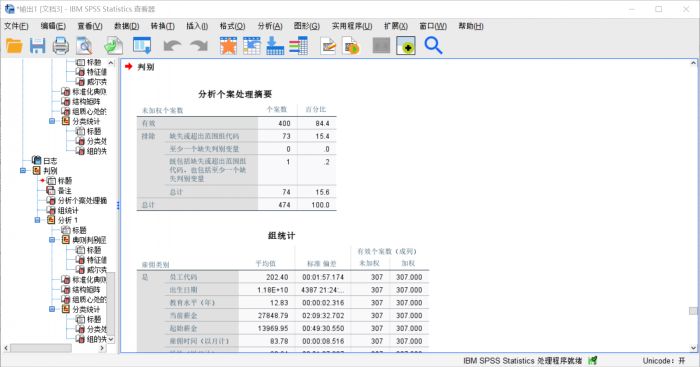The width and height of the screenshot is (700, 367).
Task: Open the 分析(A) menu
Action: (x=270, y=26)
